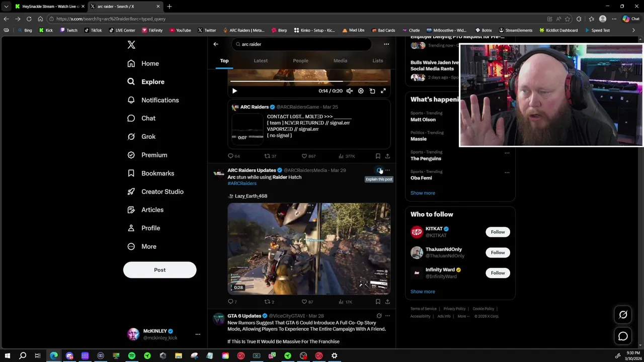Open floating Grok button

click(x=623, y=315)
